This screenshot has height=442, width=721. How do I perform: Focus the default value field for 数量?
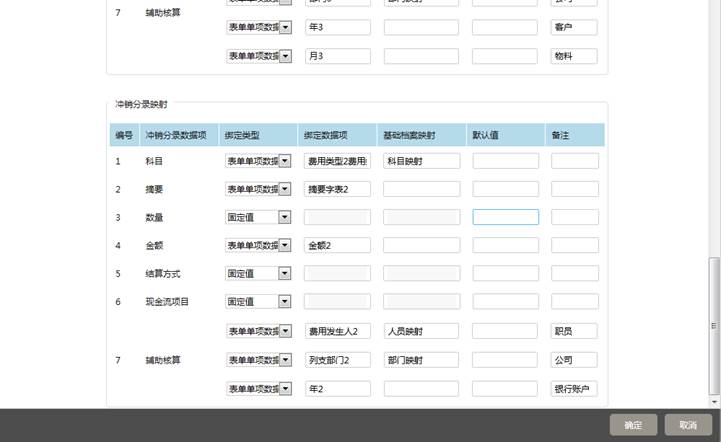point(505,217)
